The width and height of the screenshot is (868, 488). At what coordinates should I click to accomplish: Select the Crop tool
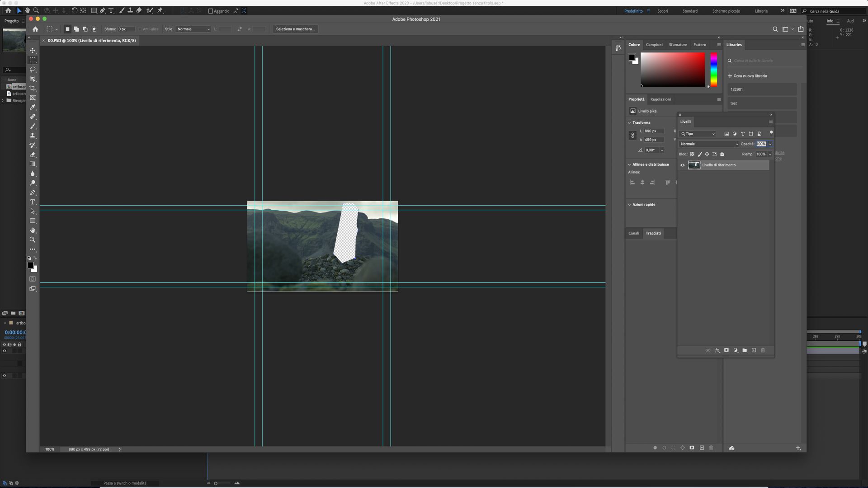(x=33, y=89)
